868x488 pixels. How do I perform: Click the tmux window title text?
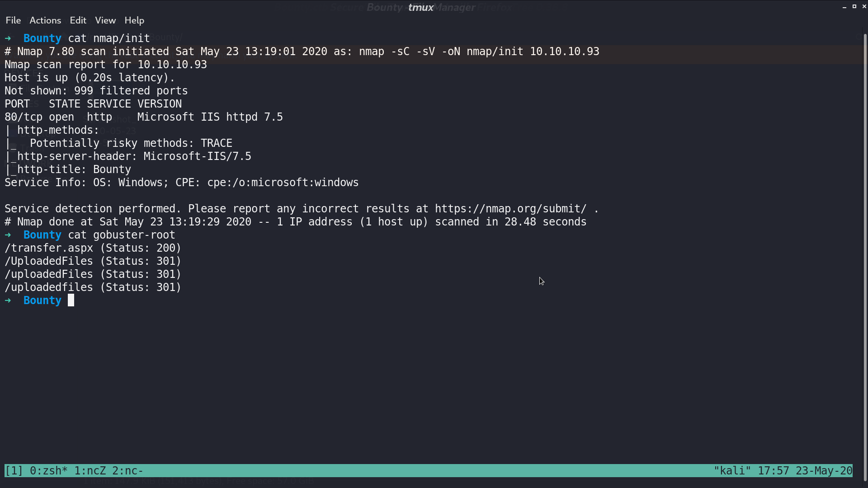pyautogui.click(x=421, y=7)
